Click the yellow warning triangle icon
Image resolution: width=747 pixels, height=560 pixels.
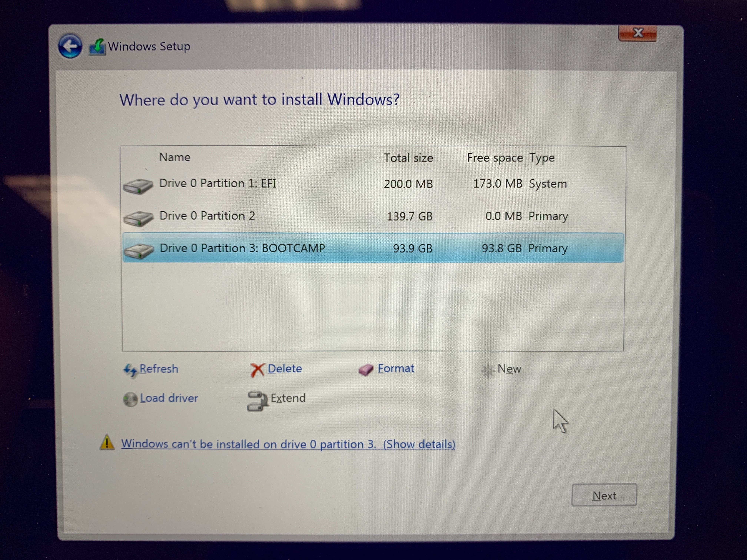point(107,443)
